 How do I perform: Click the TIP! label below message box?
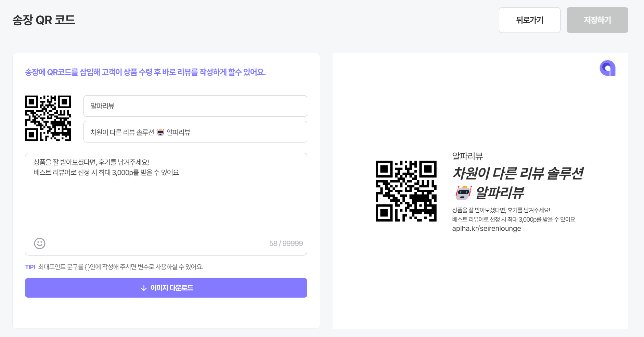coord(30,267)
